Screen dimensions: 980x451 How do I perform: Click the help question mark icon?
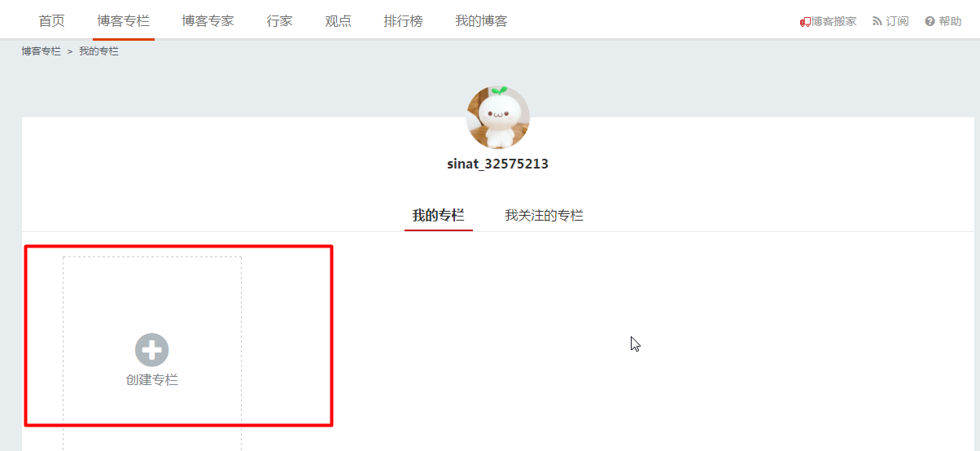[930, 21]
